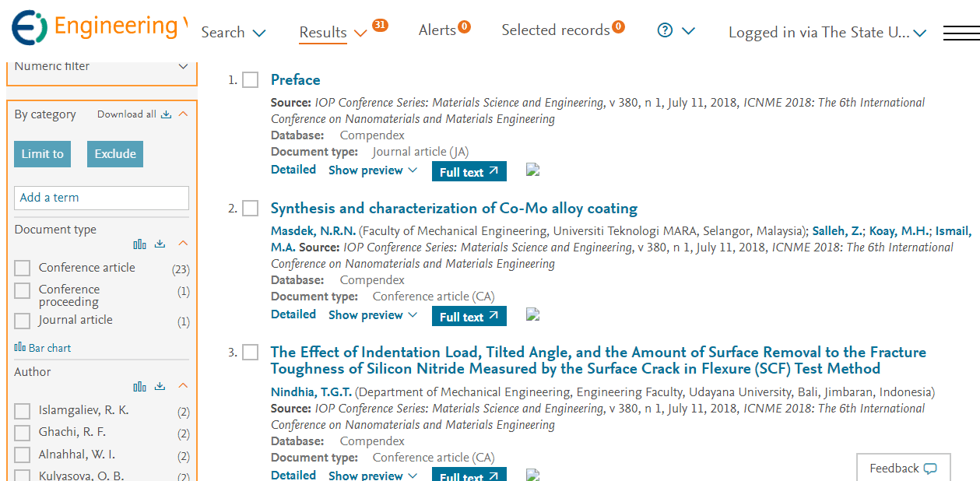View Detailed record for Co-Mo alloy coating
This screenshot has width=980, height=481.
point(293,314)
